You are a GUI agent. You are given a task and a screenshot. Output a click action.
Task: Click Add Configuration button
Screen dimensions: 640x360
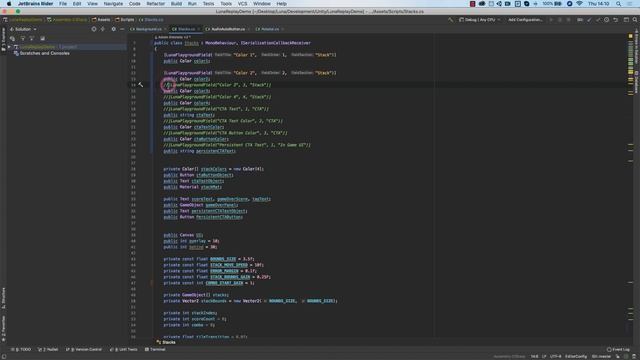click(525, 20)
